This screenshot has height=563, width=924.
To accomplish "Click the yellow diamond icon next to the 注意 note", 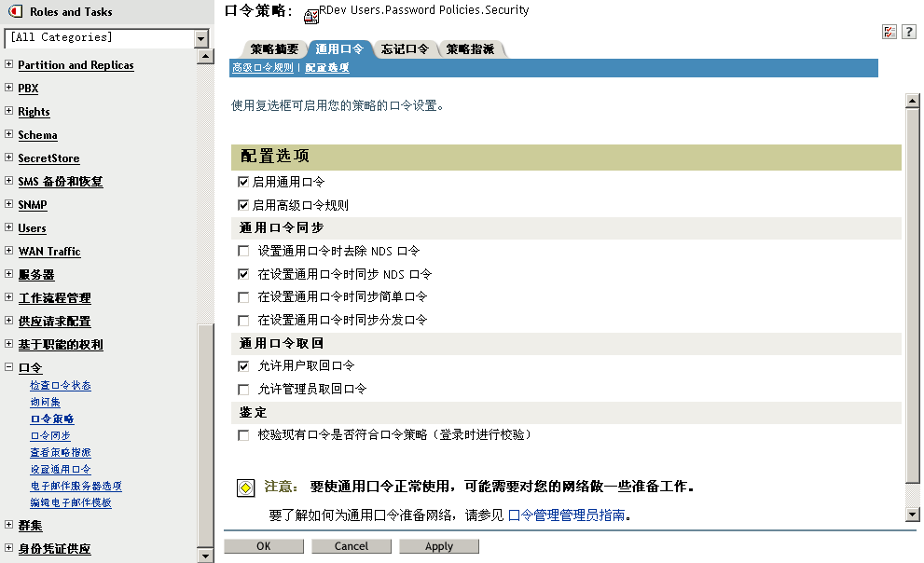I will [244, 487].
